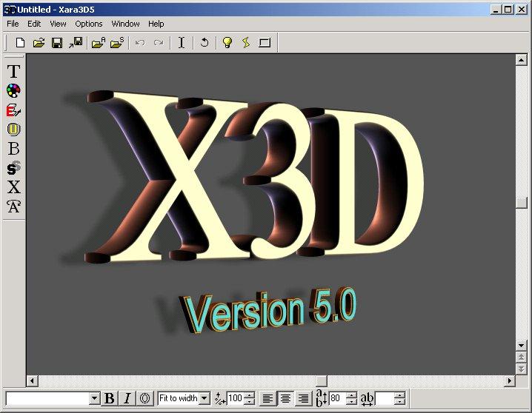Click the double up arrow page button
Image resolution: width=532 pixels, height=413 pixels.
click(x=521, y=357)
